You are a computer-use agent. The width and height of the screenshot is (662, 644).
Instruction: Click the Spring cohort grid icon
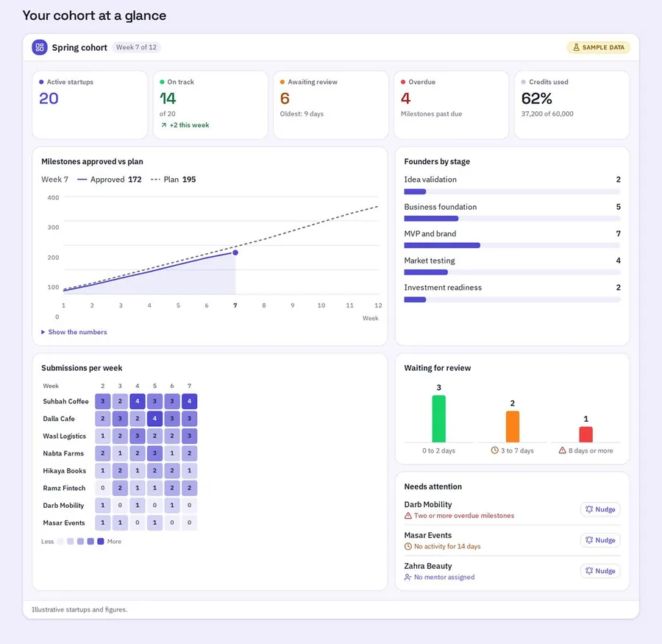40,47
